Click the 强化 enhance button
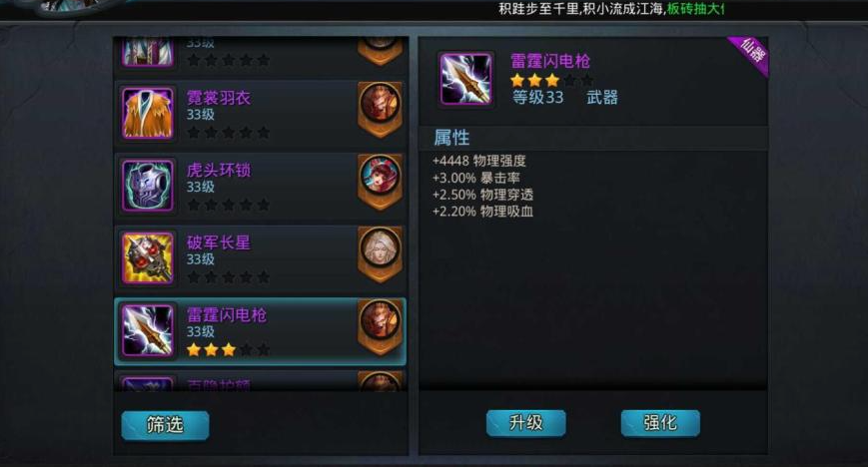Screen dimensions: 868x467 [660, 423]
